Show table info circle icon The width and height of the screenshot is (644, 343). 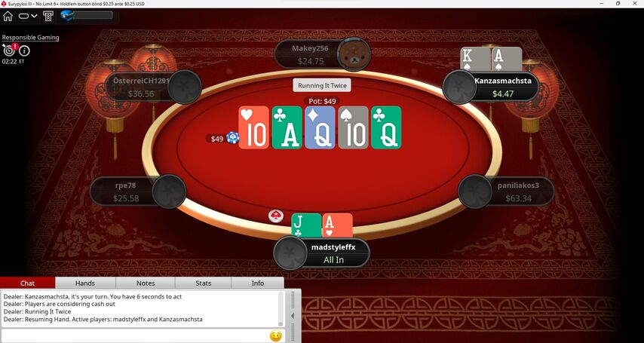[24, 51]
